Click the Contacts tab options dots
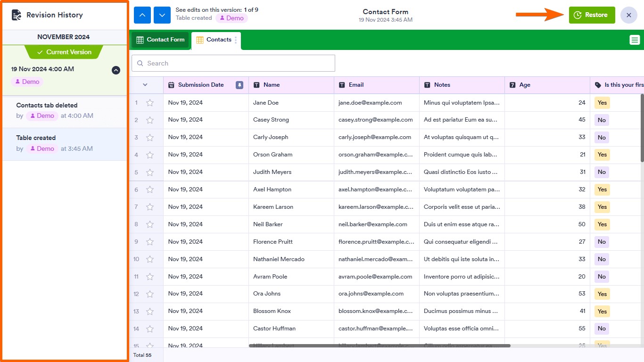 coord(236,40)
